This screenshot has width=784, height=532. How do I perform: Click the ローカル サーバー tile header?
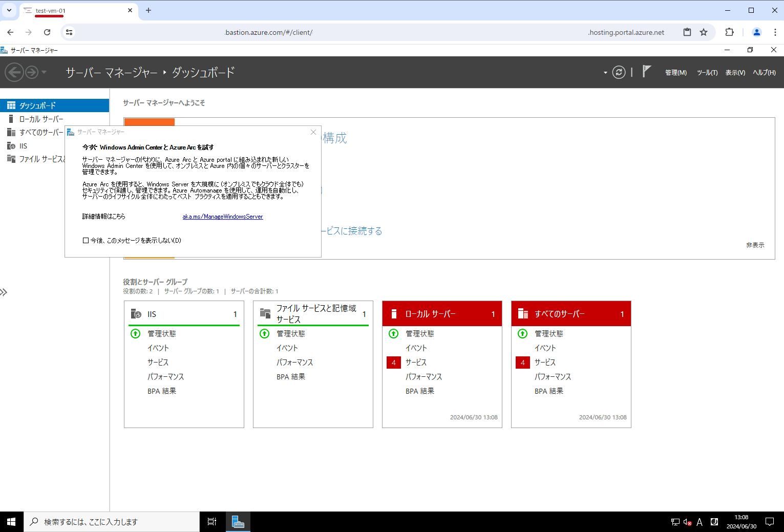[442, 314]
